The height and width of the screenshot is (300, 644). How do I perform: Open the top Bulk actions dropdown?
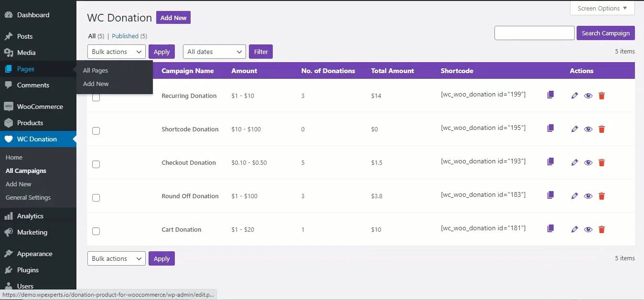coord(117,52)
